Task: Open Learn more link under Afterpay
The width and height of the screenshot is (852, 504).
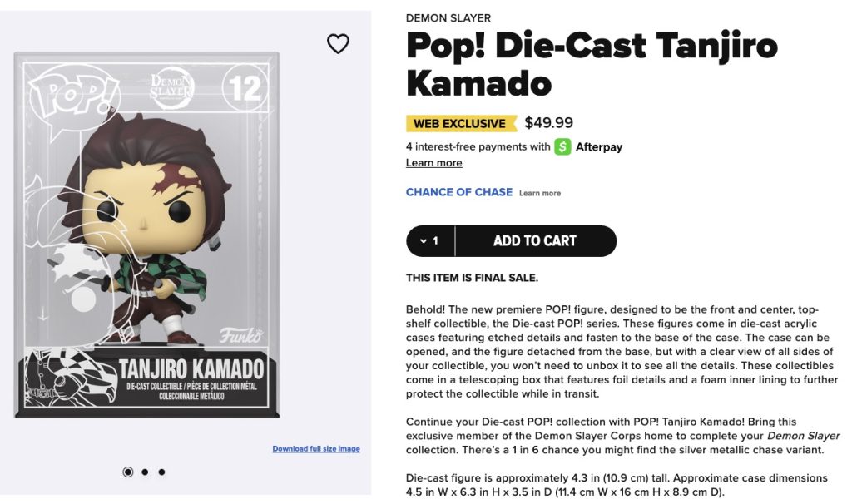Action: coord(433,163)
